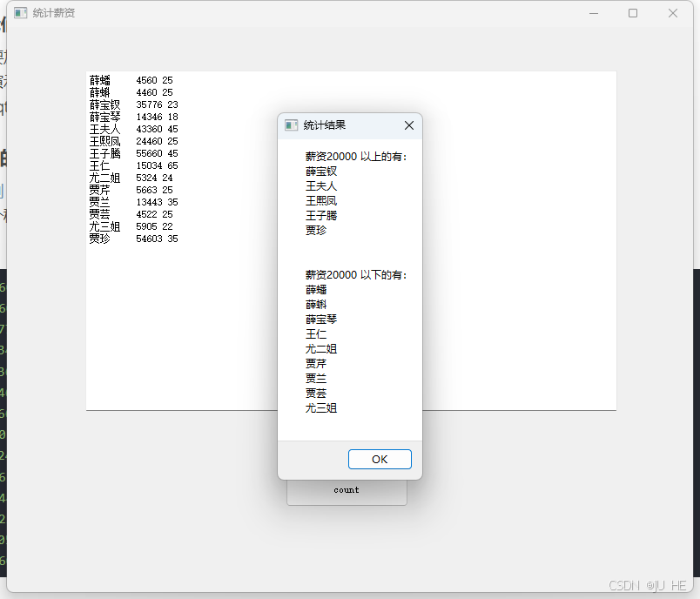The width and height of the screenshot is (700, 599).
Task: Select the 尤三姐 5905 22 row
Action: (x=131, y=226)
